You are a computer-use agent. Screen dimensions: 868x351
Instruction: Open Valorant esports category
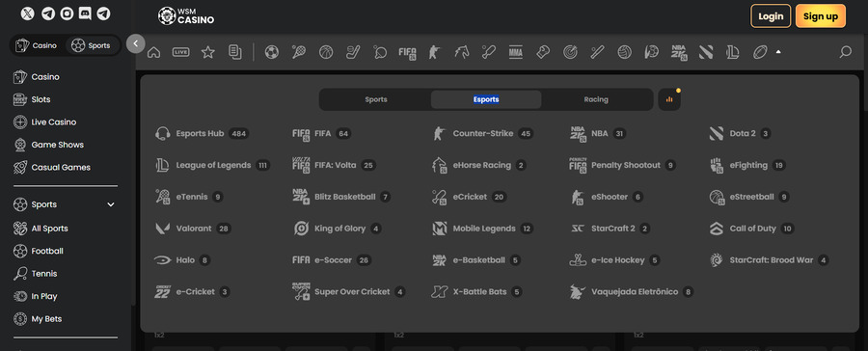point(193,229)
